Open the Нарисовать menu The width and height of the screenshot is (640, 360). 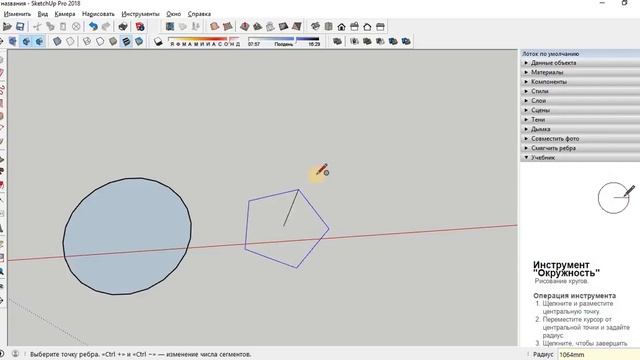pos(98,14)
